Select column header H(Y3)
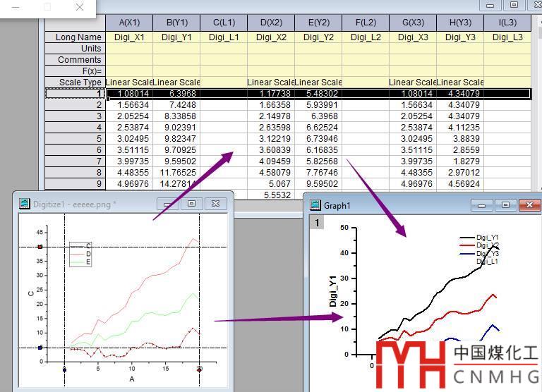Viewport: 542px width, 392px height. [x=460, y=23]
